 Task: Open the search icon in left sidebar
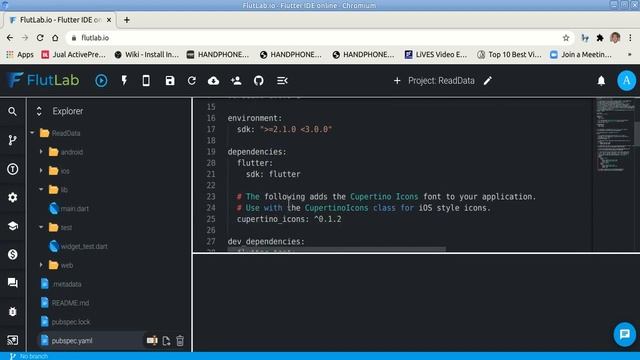pos(13,111)
